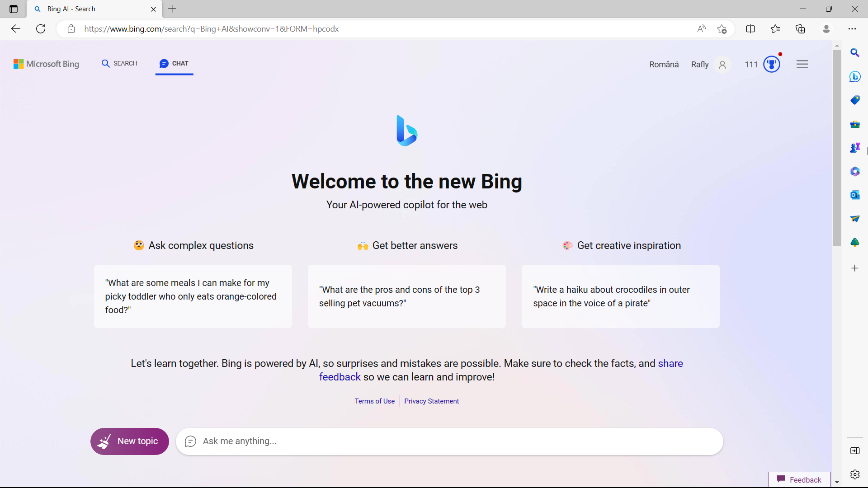Open Microsoft 365 in the sidebar

point(854,172)
